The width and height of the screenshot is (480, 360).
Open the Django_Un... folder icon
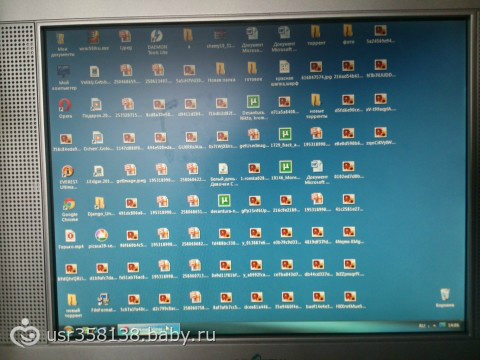point(100,206)
